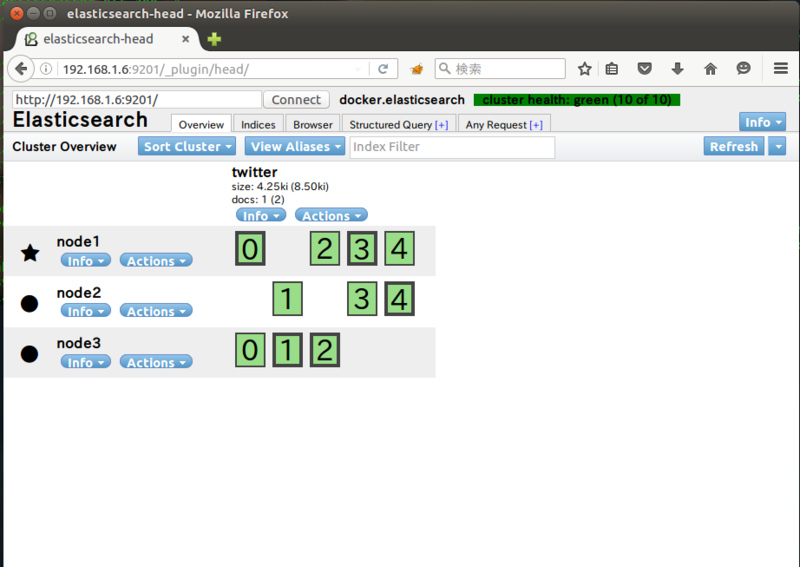Select shard 4 on node1
The height and width of the screenshot is (567, 800).
click(x=399, y=249)
